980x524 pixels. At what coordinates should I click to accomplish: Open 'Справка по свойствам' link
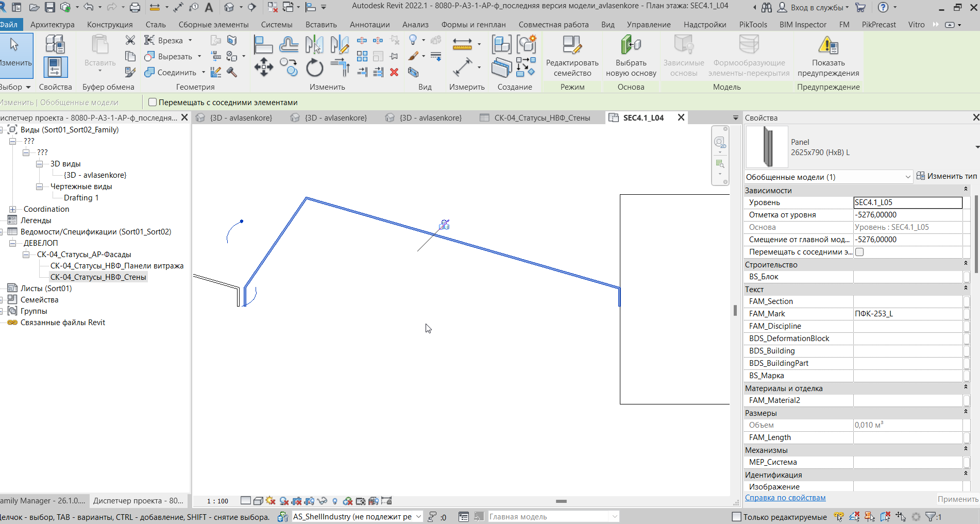pyautogui.click(x=785, y=498)
